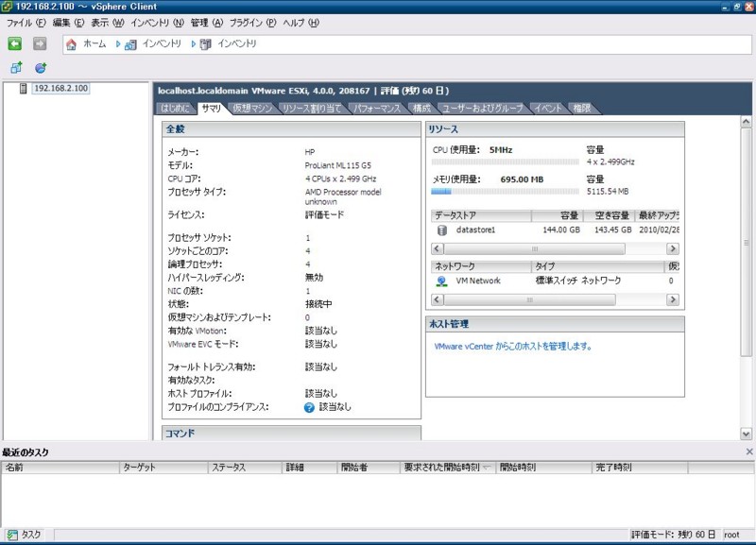This screenshot has height=545, width=756.
Task: Sort networks by ネットワーク column header
Action: pyautogui.click(x=481, y=266)
